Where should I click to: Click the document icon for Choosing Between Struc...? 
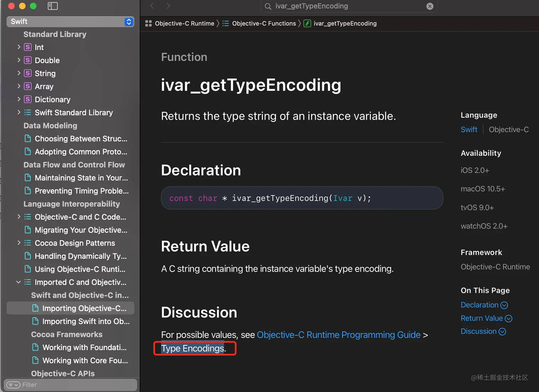click(x=27, y=138)
